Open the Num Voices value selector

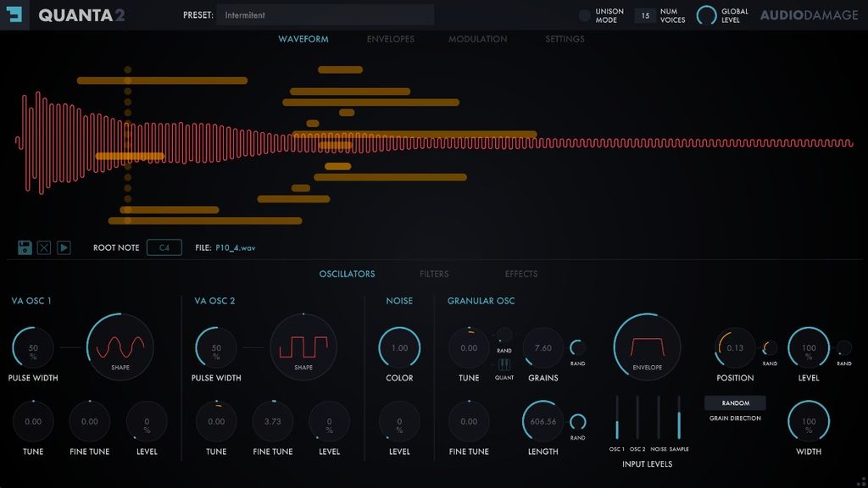(x=644, y=14)
